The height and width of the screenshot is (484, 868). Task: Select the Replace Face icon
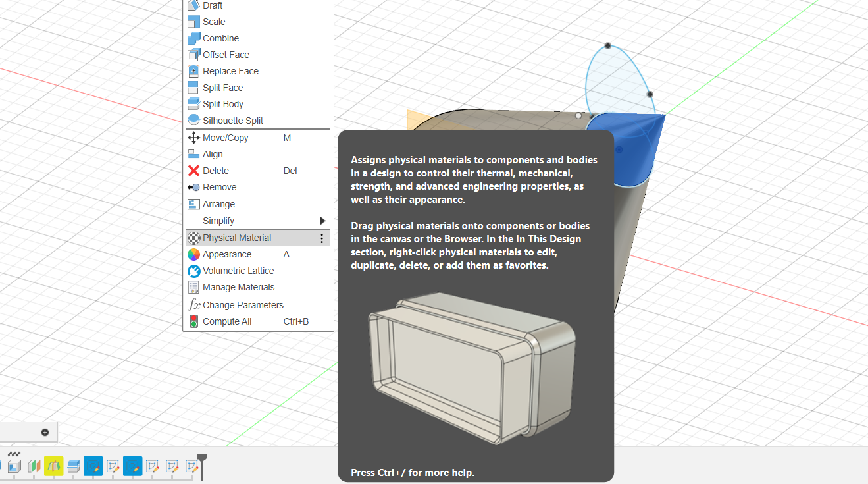coord(193,71)
